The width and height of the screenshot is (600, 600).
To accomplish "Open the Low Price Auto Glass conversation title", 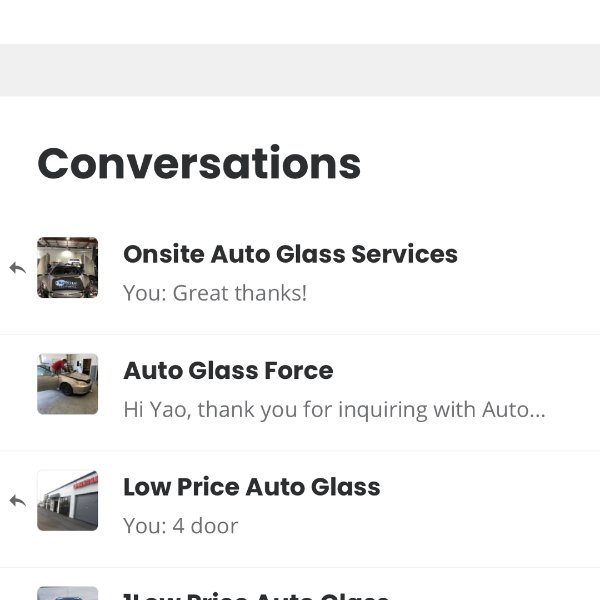I will click(x=252, y=487).
